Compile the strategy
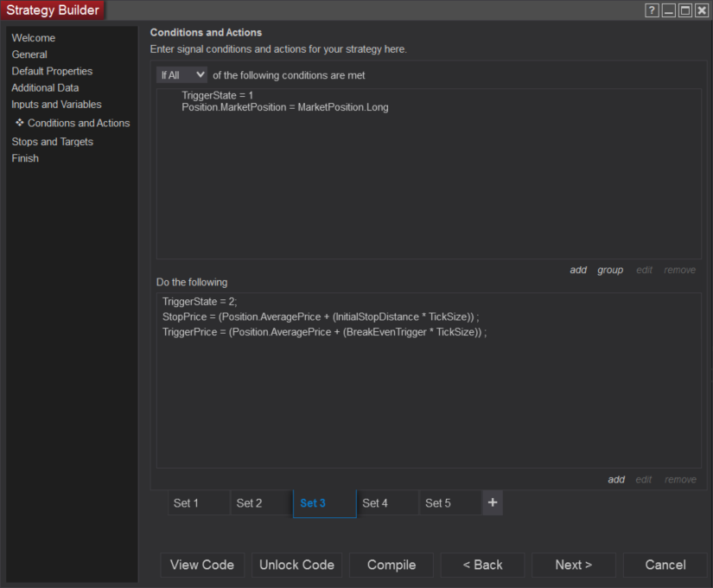713x588 pixels. coord(392,565)
